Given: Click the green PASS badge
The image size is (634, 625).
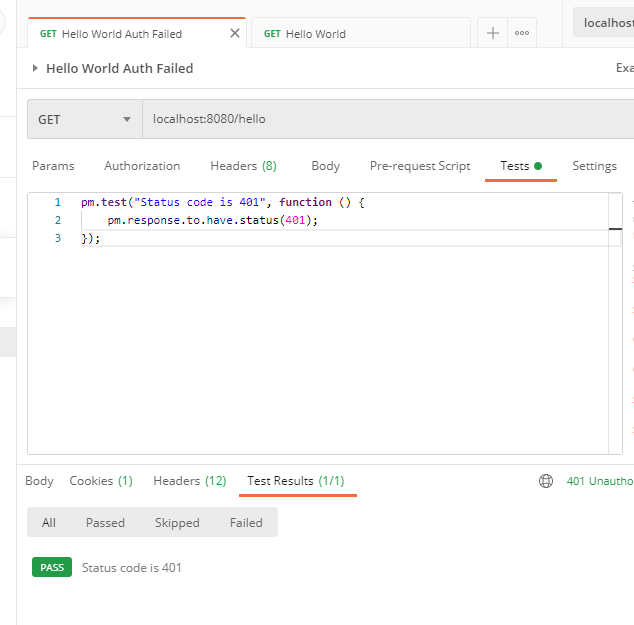Looking at the screenshot, I should tap(52, 567).
